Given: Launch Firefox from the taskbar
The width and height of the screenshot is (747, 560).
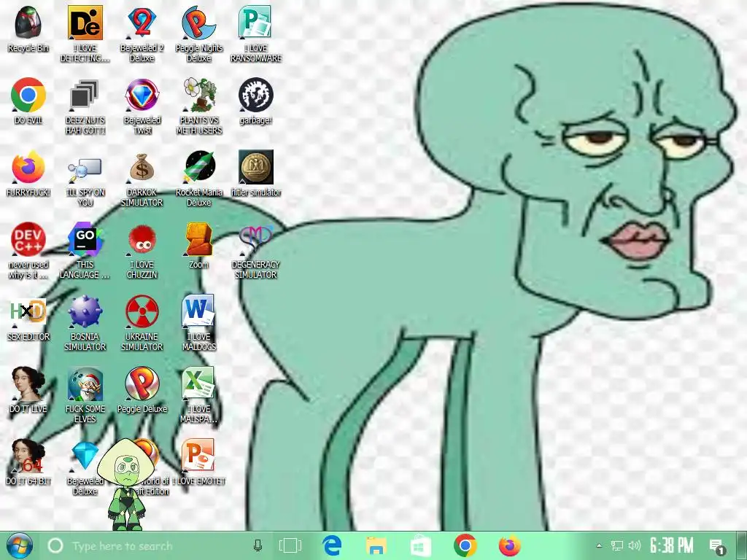Looking at the screenshot, I should coord(509,545).
